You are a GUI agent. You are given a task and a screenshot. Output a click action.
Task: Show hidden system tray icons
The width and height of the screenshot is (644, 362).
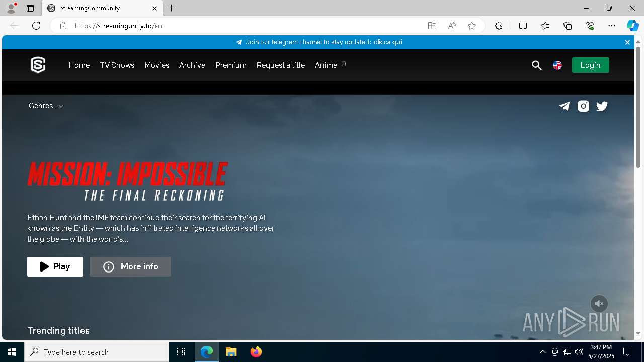coord(542,352)
